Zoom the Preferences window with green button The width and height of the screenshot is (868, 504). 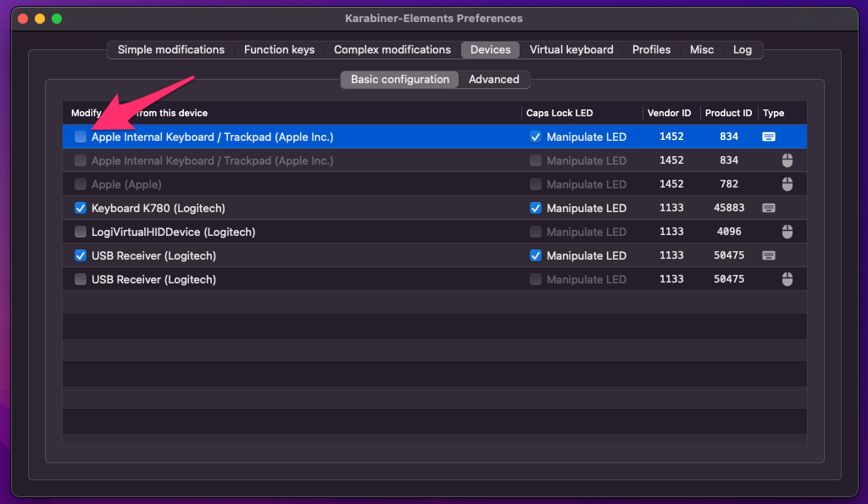click(57, 19)
